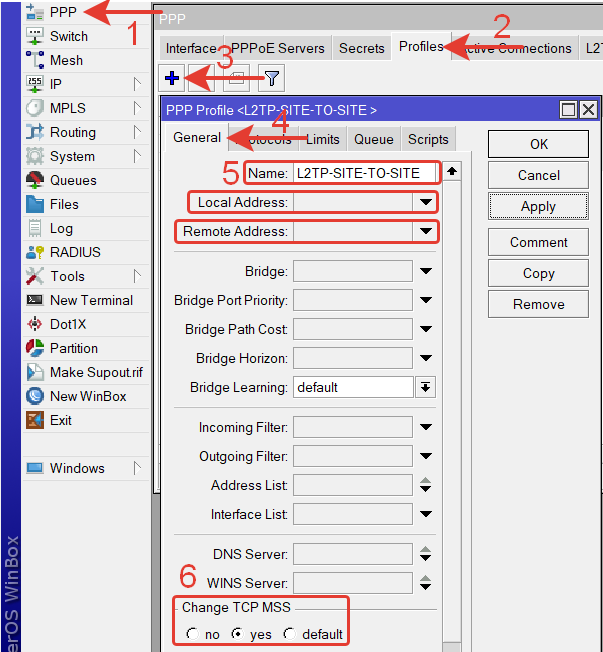Click the Tools icon
Screen dimensions: 603x652
[35, 276]
